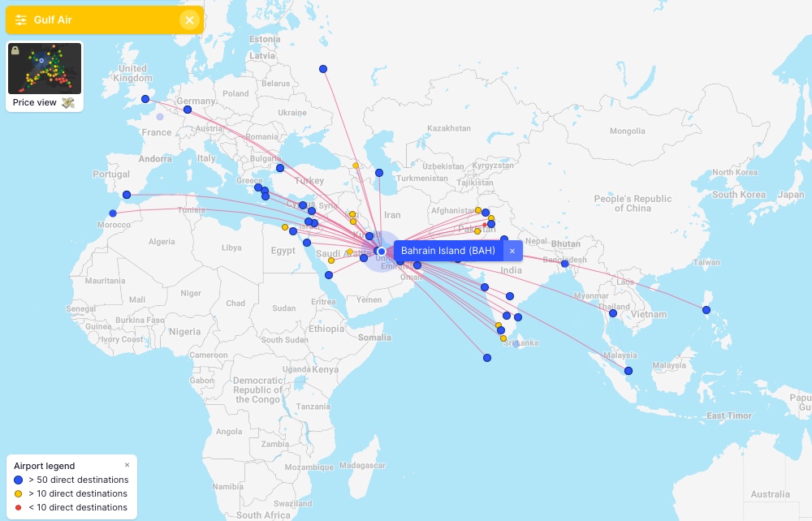Click the blue airport marker in Scandinavia

pos(322,68)
